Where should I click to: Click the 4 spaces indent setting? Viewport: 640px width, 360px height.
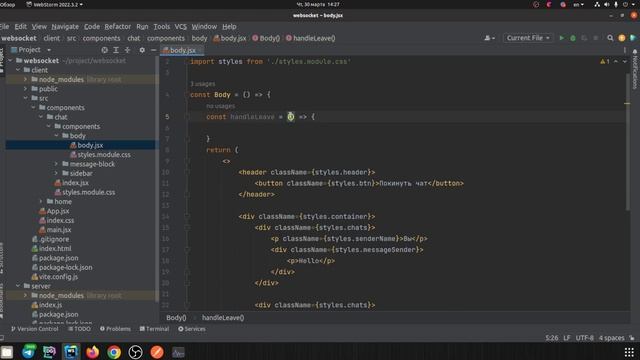click(x=611, y=338)
